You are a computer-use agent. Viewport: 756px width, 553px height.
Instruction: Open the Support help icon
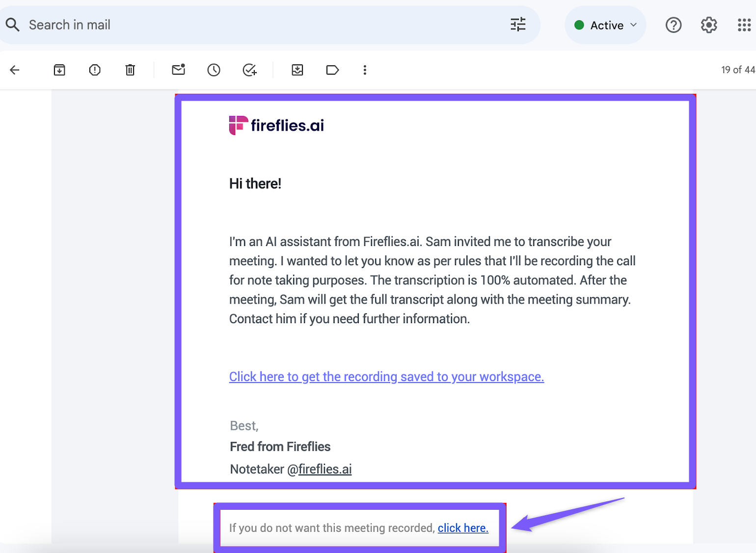point(674,25)
